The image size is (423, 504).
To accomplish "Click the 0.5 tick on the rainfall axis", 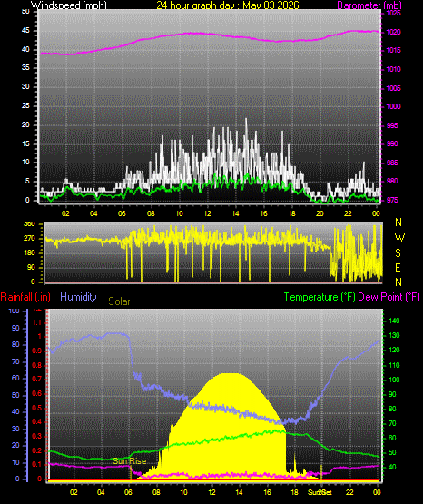I will click(37, 408).
